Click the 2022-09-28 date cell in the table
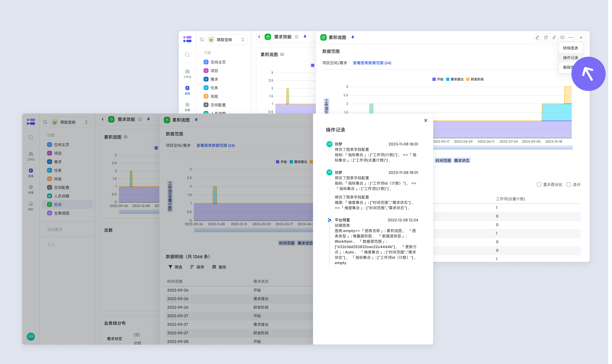 pyautogui.click(x=178, y=341)
